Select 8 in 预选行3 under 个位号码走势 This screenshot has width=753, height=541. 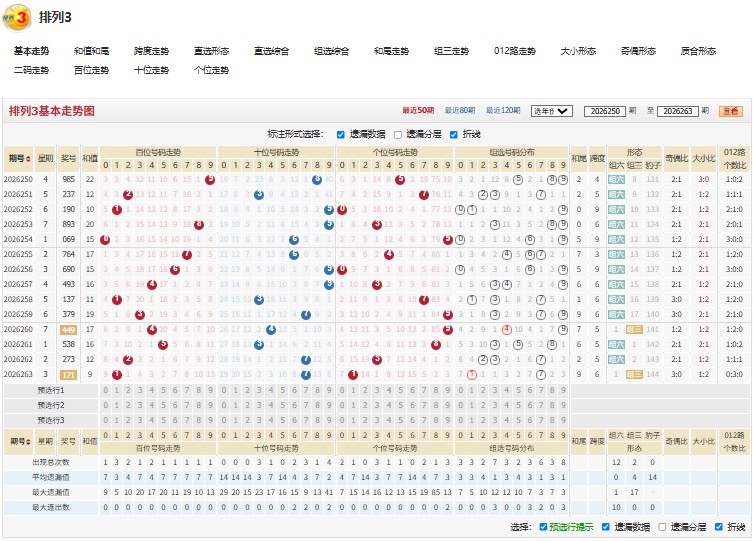(x=436, y=421)
